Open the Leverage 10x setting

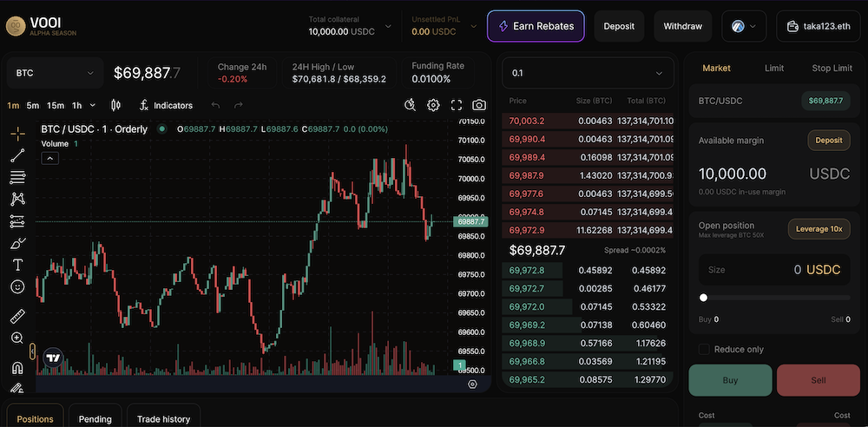[x=819, y=229]
